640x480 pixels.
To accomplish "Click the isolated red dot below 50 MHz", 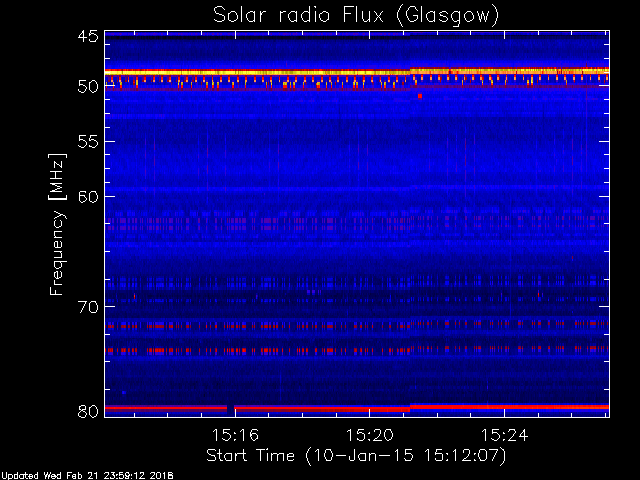I will pos(420,96).
